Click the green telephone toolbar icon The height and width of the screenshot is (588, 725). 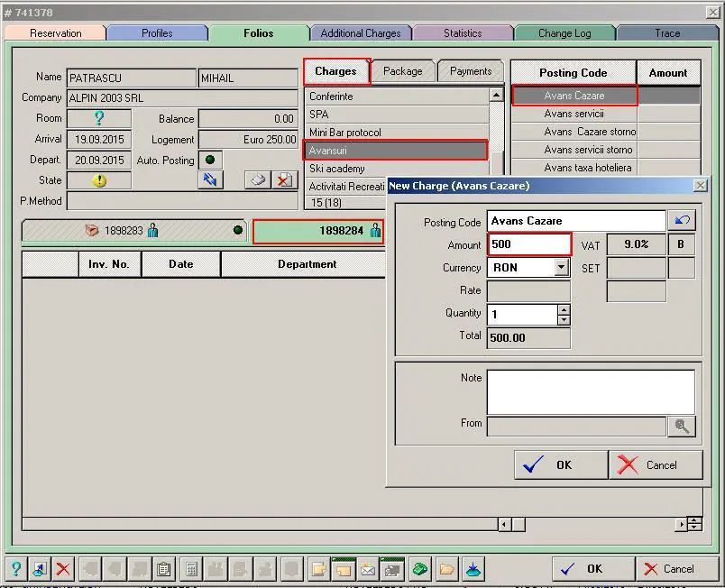pyautogui.click(x=420, y=568)
